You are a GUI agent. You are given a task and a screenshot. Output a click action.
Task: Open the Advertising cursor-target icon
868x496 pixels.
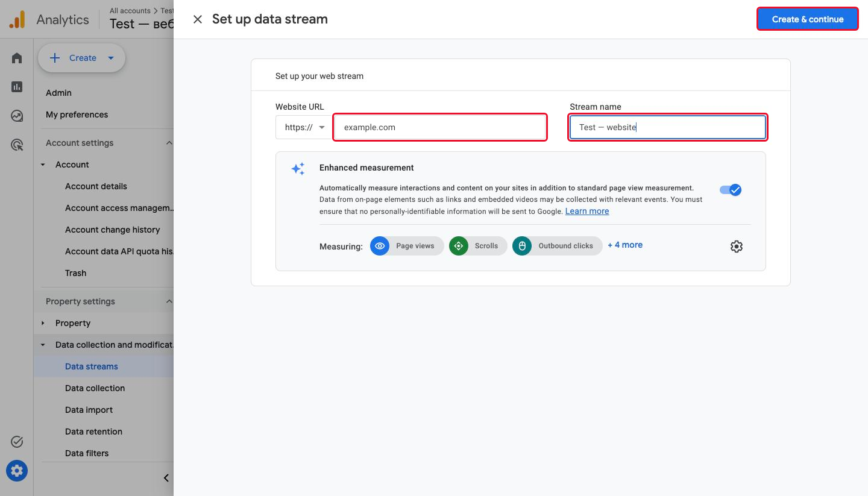click(x=17, y=145)
